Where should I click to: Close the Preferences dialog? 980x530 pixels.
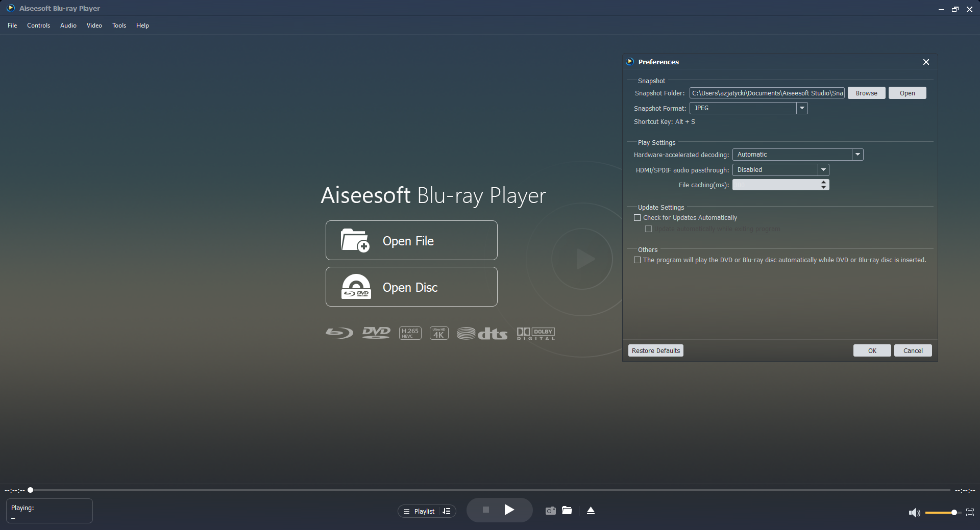click(x=926, y=62)
